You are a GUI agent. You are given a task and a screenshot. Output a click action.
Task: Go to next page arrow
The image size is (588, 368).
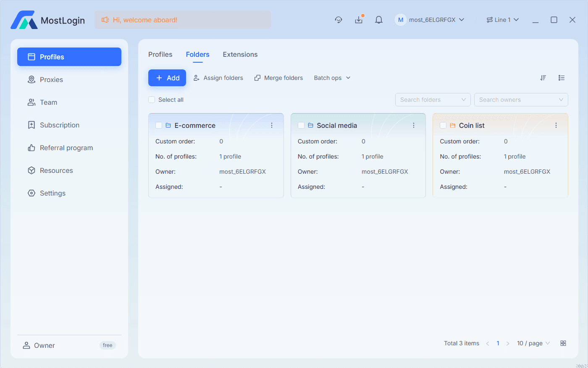[508, 344]
